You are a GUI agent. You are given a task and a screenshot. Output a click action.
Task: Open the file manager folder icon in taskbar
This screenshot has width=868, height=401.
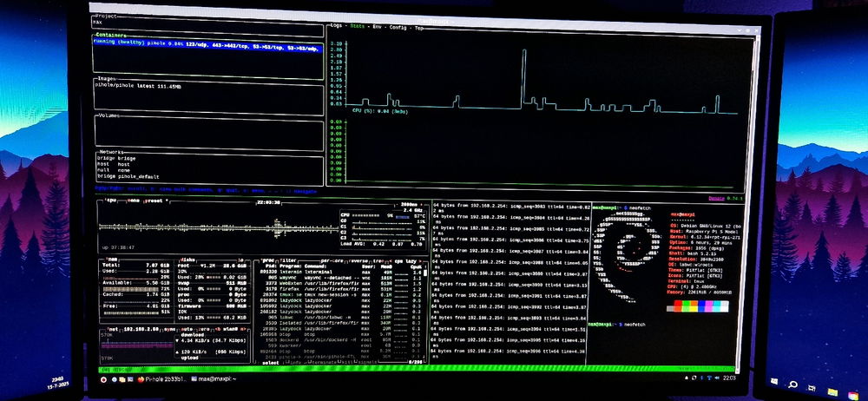pos(122,379)
